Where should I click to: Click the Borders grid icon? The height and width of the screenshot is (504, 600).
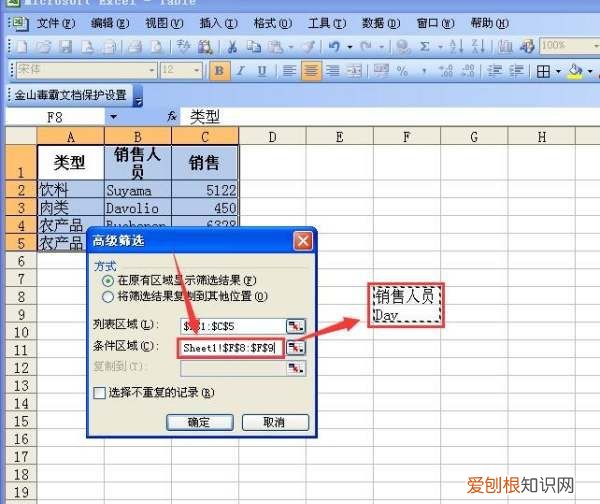pos(543,71)
